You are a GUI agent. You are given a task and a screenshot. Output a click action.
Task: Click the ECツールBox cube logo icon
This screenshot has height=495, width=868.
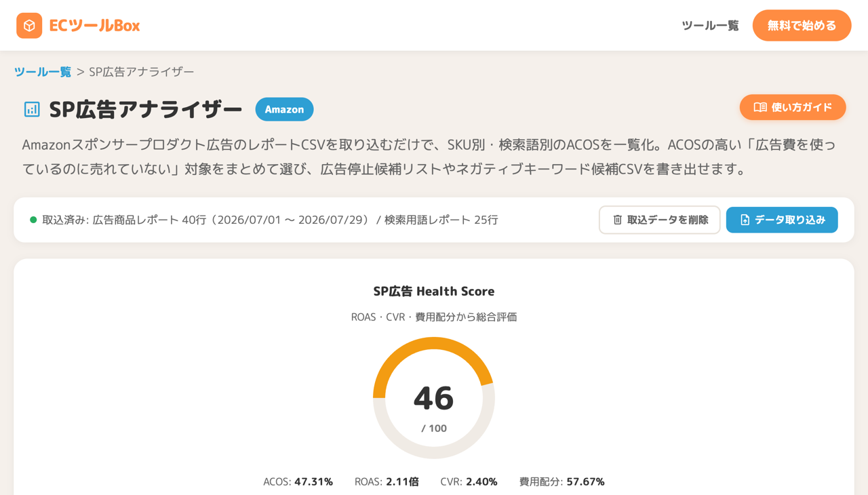(29, 26)
